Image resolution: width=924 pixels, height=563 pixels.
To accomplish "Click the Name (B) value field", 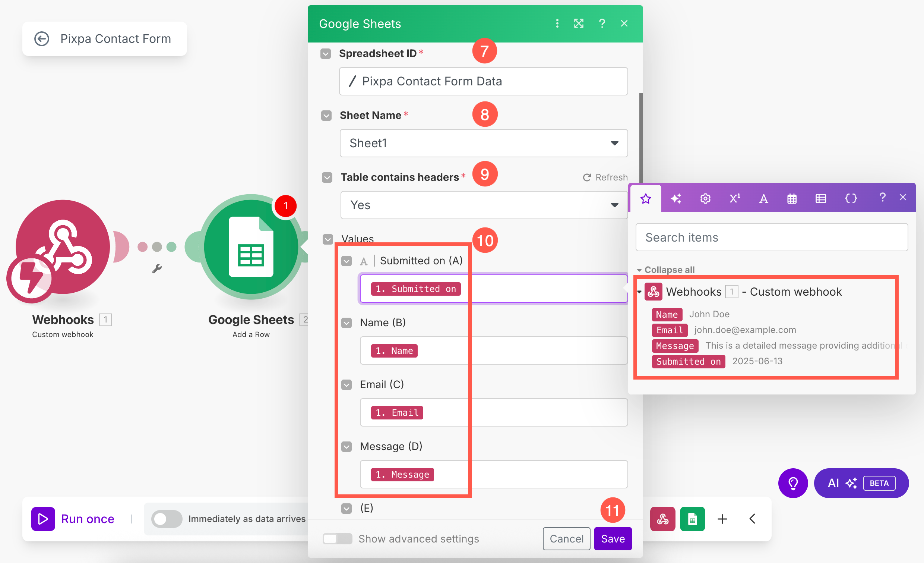I will (x=494, y=350).
